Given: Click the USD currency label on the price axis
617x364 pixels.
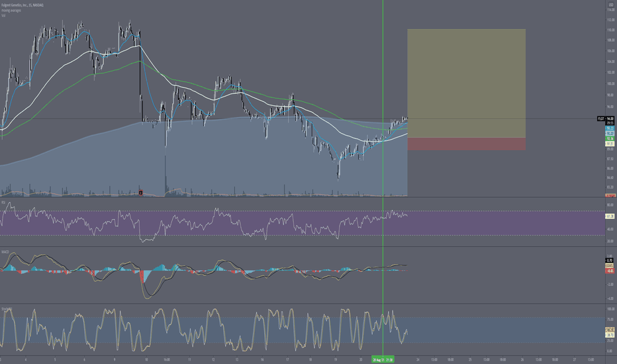Looking at the screenshot, I should coord(610,5).
